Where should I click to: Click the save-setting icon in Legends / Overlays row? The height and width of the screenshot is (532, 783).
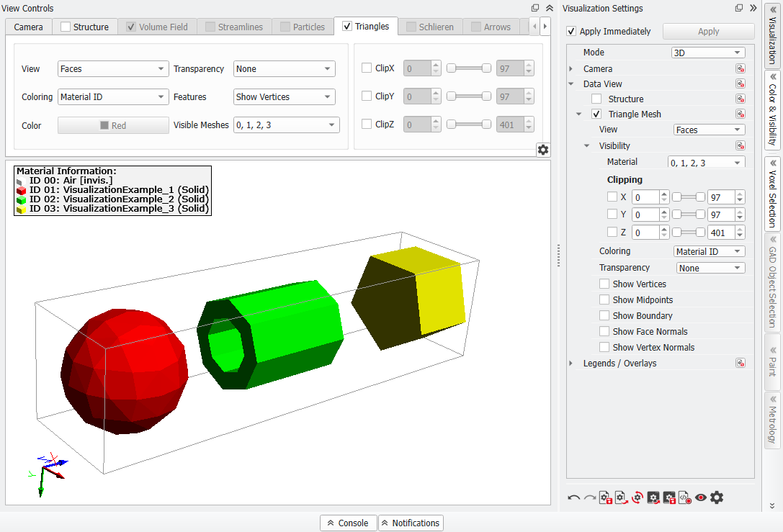coord(741,364)
